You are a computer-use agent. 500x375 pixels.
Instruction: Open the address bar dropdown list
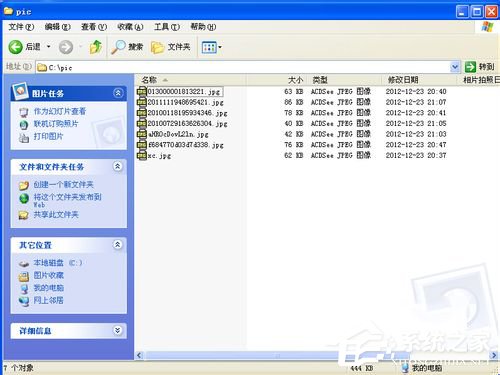point(455,67)
